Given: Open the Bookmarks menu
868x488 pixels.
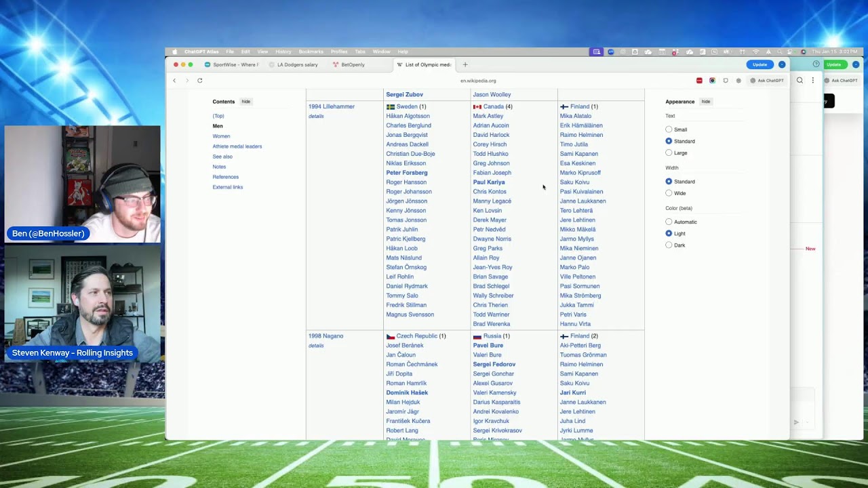Looking at the screenshot, I should click(x=311, y=52).
